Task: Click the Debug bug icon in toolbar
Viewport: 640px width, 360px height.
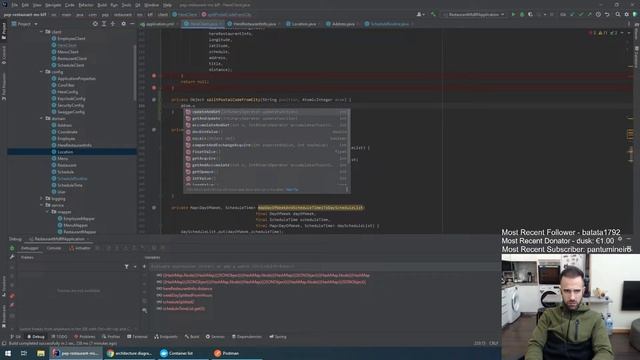Action: (522, 14)
